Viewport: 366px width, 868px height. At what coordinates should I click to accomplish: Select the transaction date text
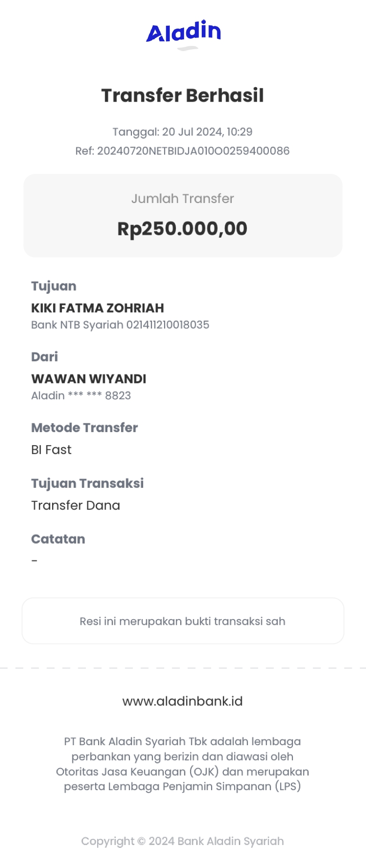pyautogui.click(x=183, y=132)
